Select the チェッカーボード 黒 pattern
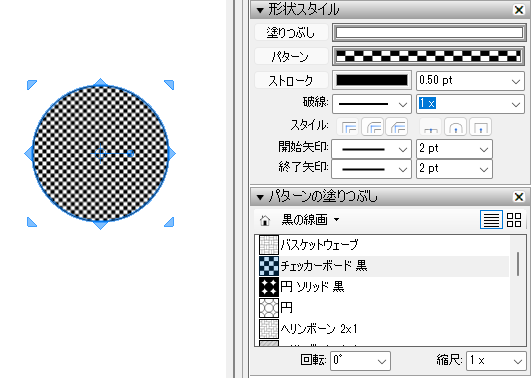531x378 pixels. click(384, 266)
